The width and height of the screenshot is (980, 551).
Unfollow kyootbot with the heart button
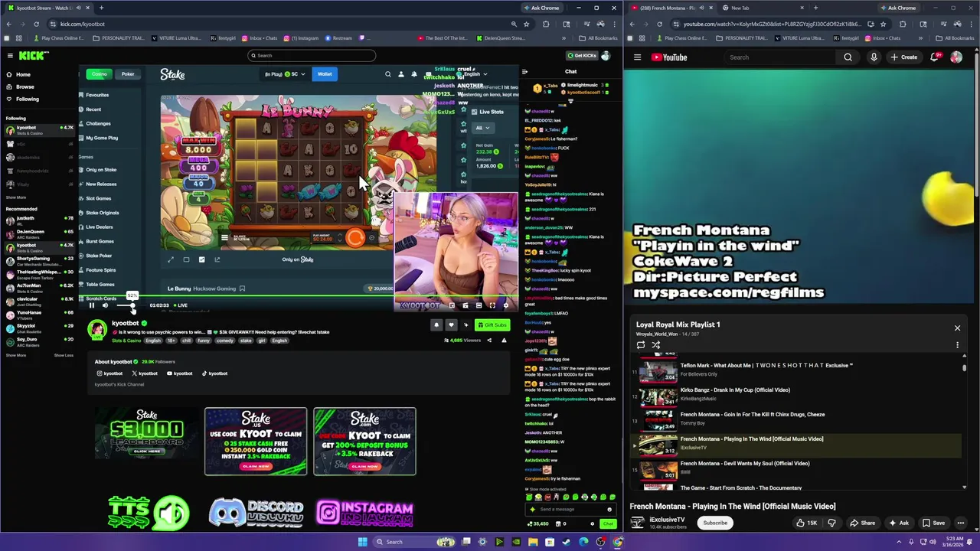point(451,324)
